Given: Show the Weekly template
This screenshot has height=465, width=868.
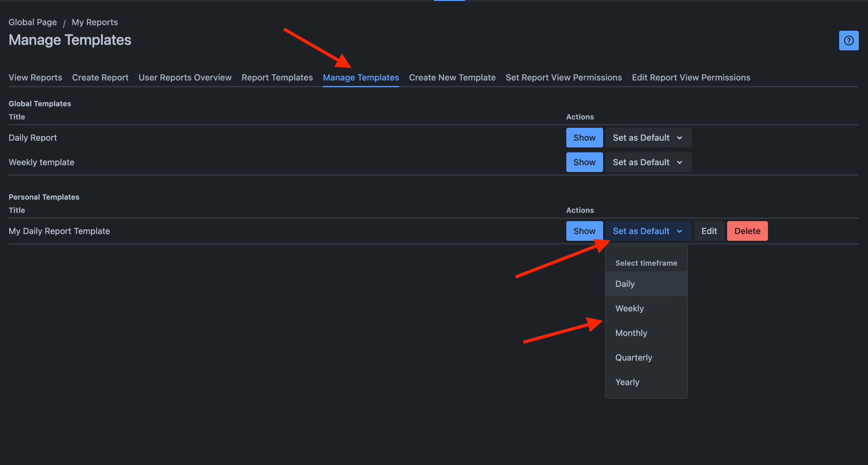Looking at the screenshot, I should (584, 162).
